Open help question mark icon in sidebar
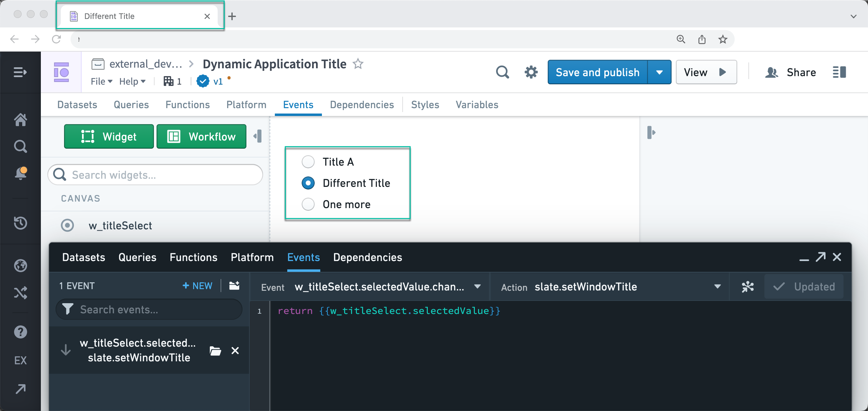The image size is (868, 411). point(21,332)
